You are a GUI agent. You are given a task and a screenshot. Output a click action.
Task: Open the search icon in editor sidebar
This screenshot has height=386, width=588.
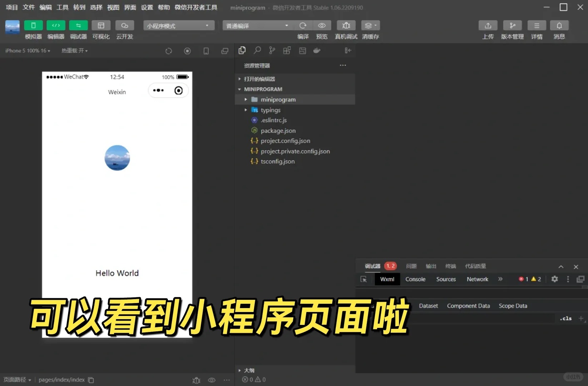(257, 50)
